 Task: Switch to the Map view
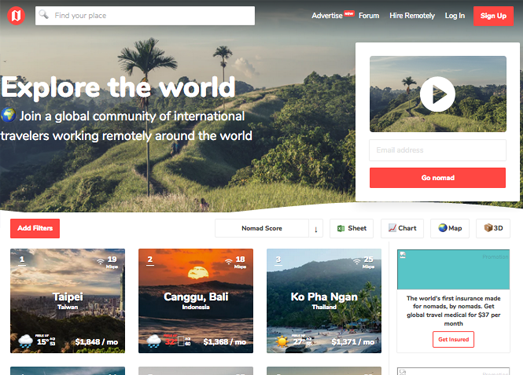click(450, 228)
